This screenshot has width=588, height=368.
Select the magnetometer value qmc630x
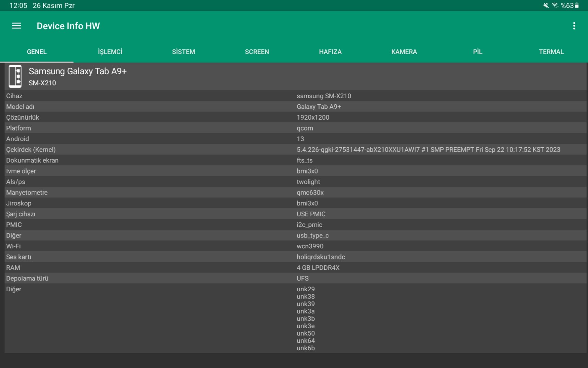click(310, 193)
